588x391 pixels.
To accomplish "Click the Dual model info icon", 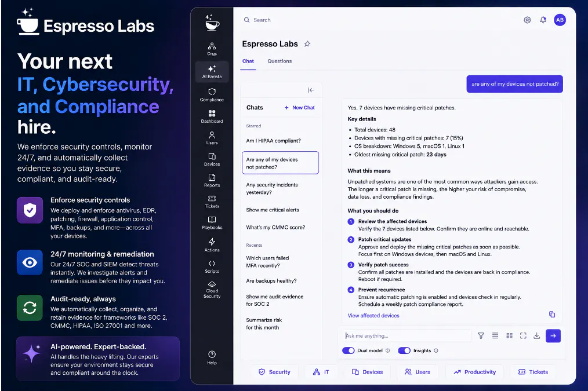I will [x=388, y=350].
